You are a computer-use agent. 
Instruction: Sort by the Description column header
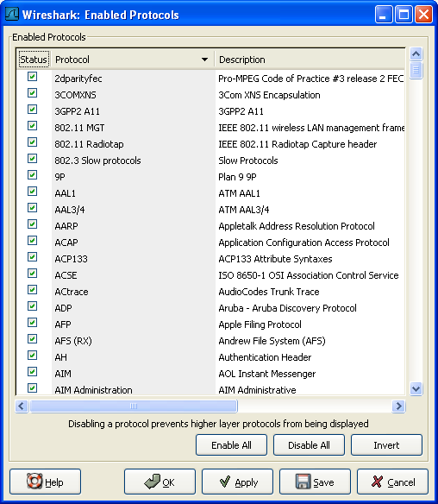point(310,60)
